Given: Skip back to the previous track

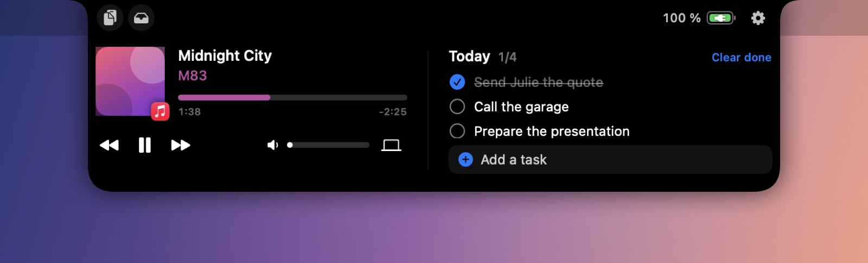Looking at the screenshot, I should coord(109,145).
